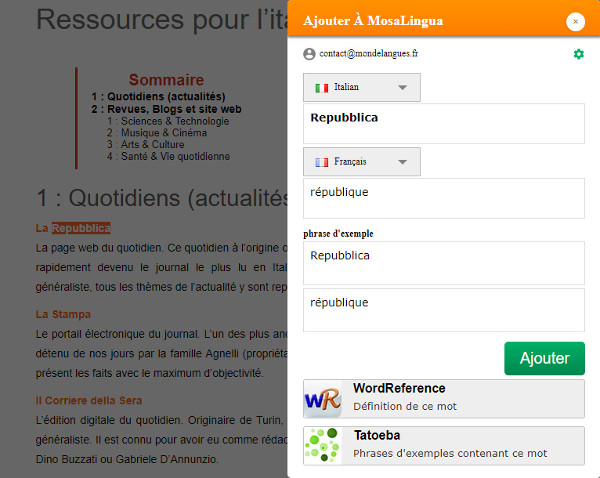Click the Italian flag icon

click(x=321, y=88)
